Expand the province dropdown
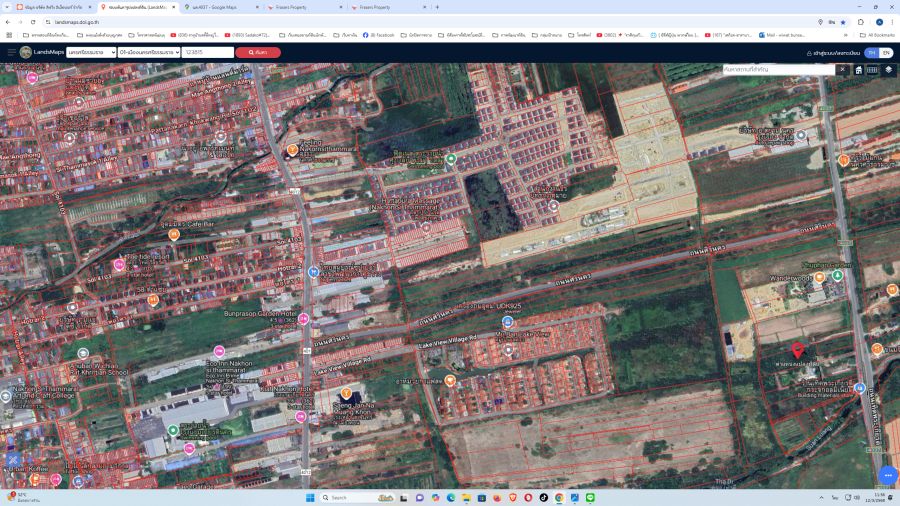Viewport: 900px width, 506px height. (x=91, y=52)
